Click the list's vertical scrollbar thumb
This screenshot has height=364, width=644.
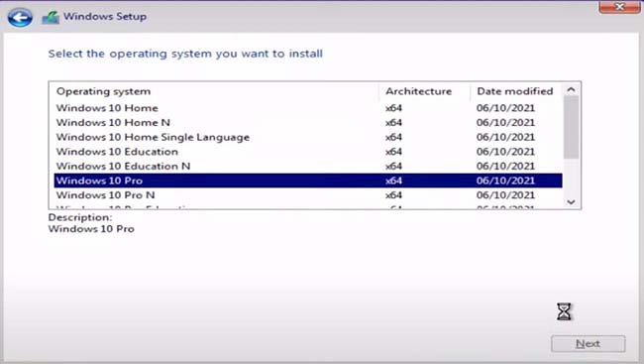pos(571,127)
